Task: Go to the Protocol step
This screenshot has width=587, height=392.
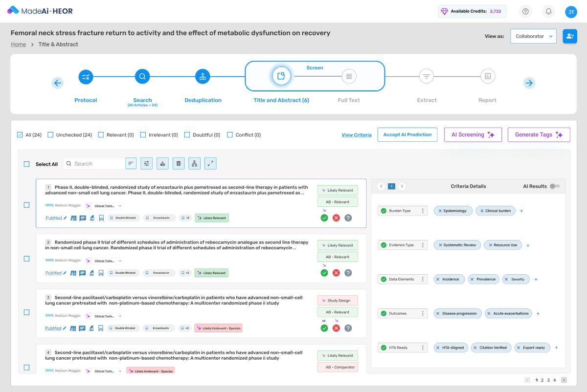Action: click(x=86, y=77)
